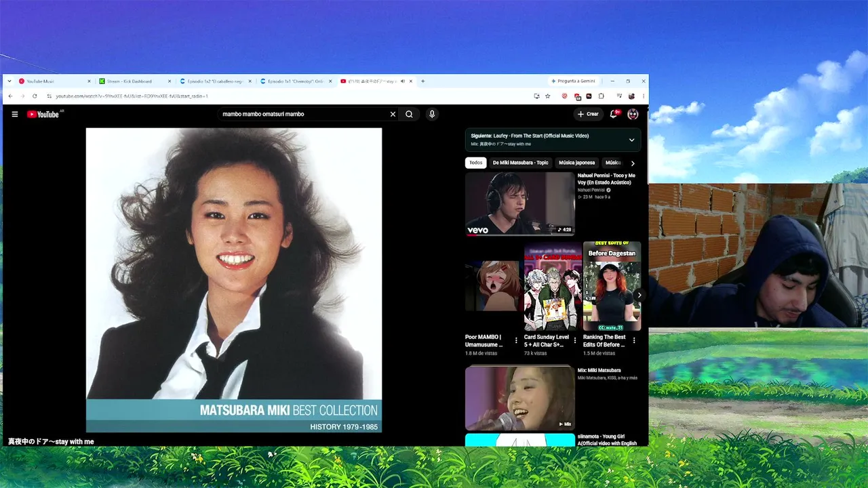This screenshot has height=488, width=868.
Task: Open the Card Sunday Level 5 short
Action: [x=551, y=286]
